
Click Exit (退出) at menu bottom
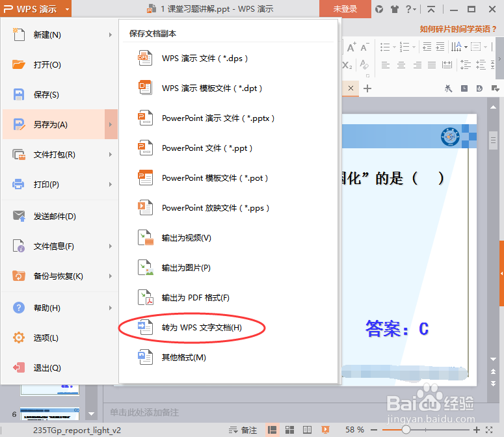[x=60, y=367]
